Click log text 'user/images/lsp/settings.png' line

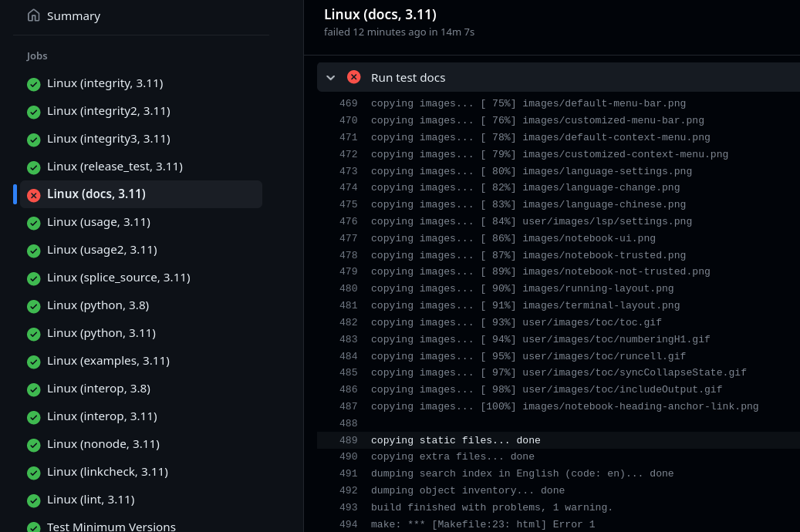(x=531, y=221)
